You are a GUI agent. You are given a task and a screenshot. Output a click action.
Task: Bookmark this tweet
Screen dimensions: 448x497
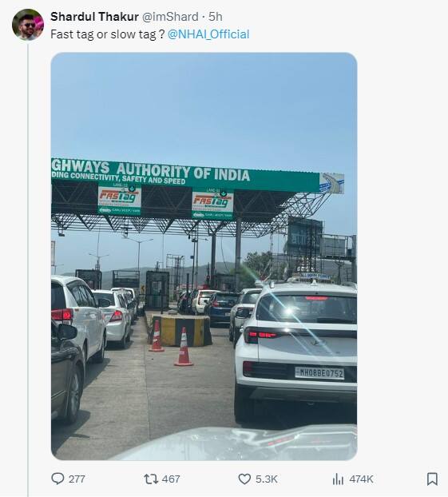432,479
